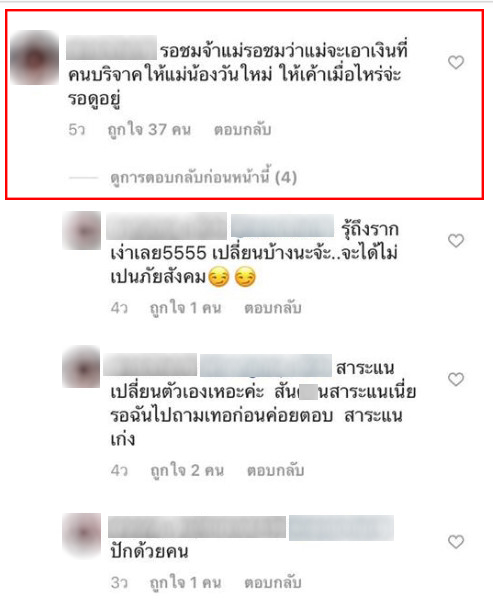493x614 pixels.
Task: Click ตอบกลับ under the สาระแน reply
Action: click(275, 470)
